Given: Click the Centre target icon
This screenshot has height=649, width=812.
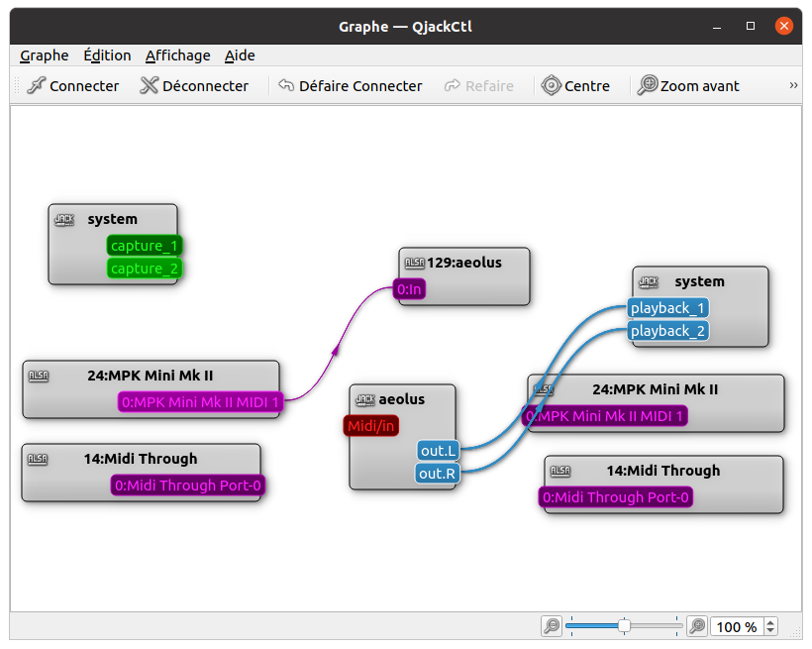Looking at the screenshot, I should click(552, 86).
